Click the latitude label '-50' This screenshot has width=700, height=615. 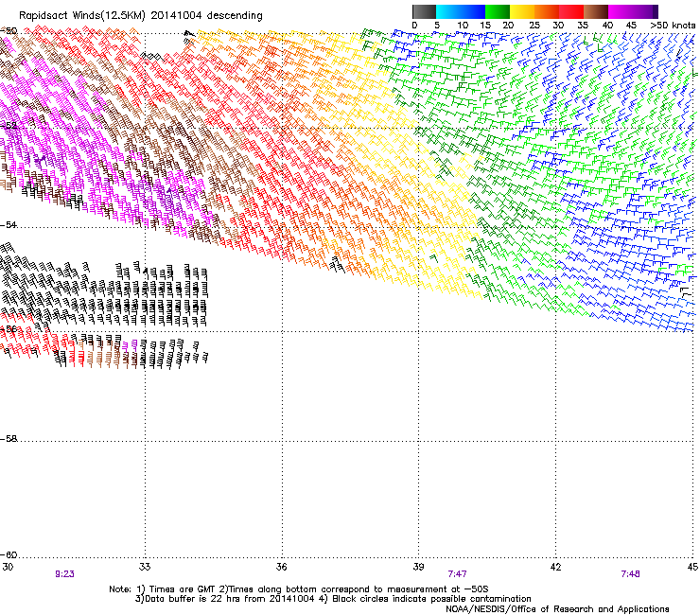[9, 31]
